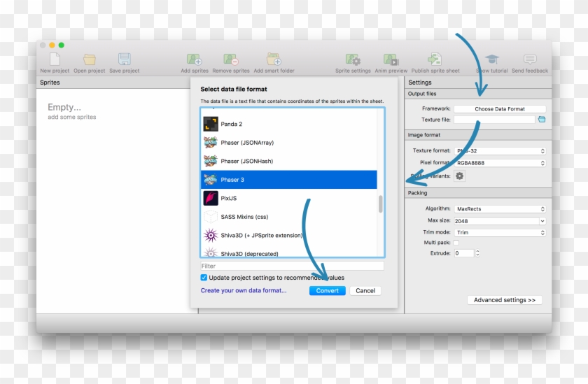
Task: Click Add smart folder icon
Action: tap(274, 59)
